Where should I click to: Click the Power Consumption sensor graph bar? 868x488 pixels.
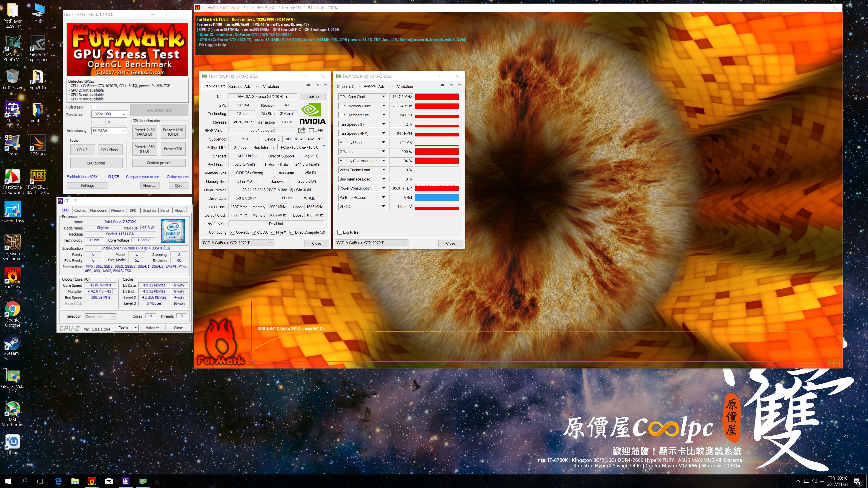click(437, 188)
